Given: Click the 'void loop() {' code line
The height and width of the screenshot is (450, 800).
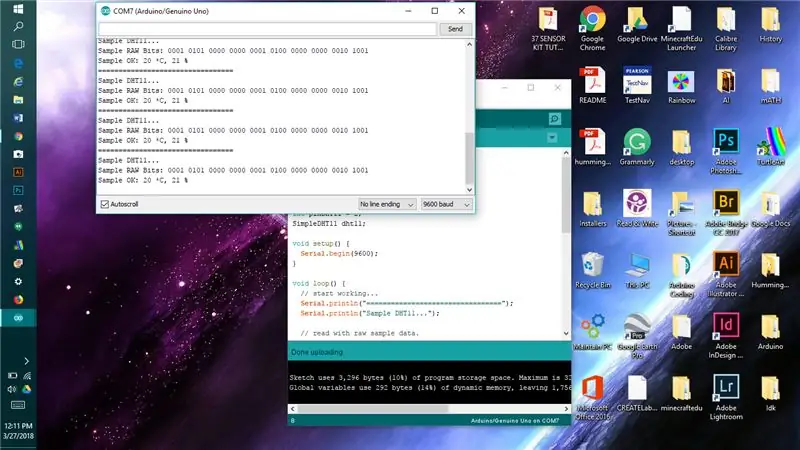Looking at the screenshot, I should pos(319,283).
